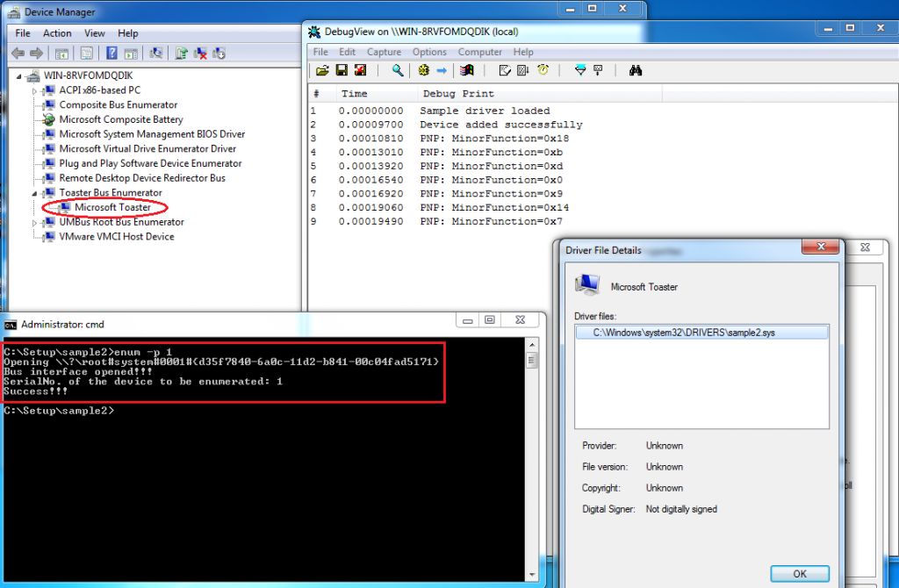The height and width of the screenshot is (588, 899).
Task: Enable clock time display in DebugView
Action: tap(543, 70)
